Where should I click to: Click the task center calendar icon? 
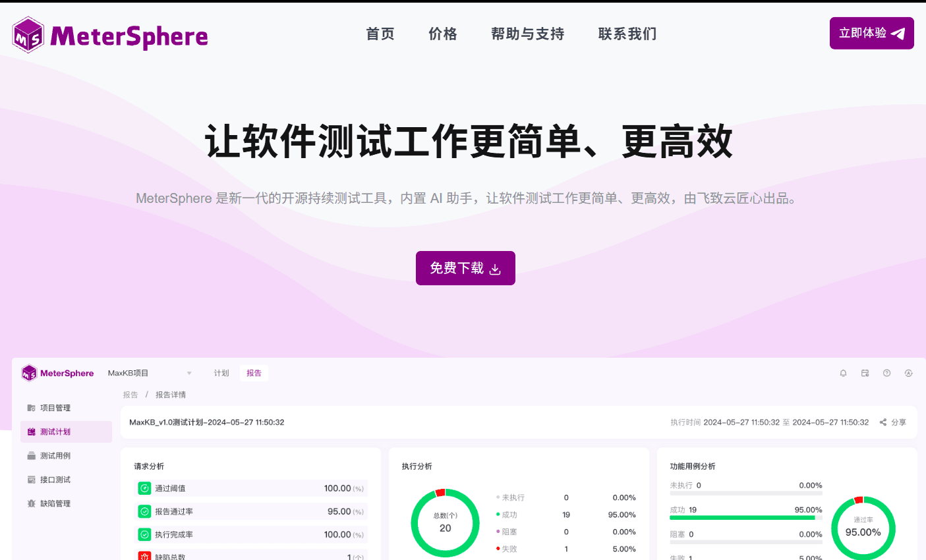click(x=865, y=373)
